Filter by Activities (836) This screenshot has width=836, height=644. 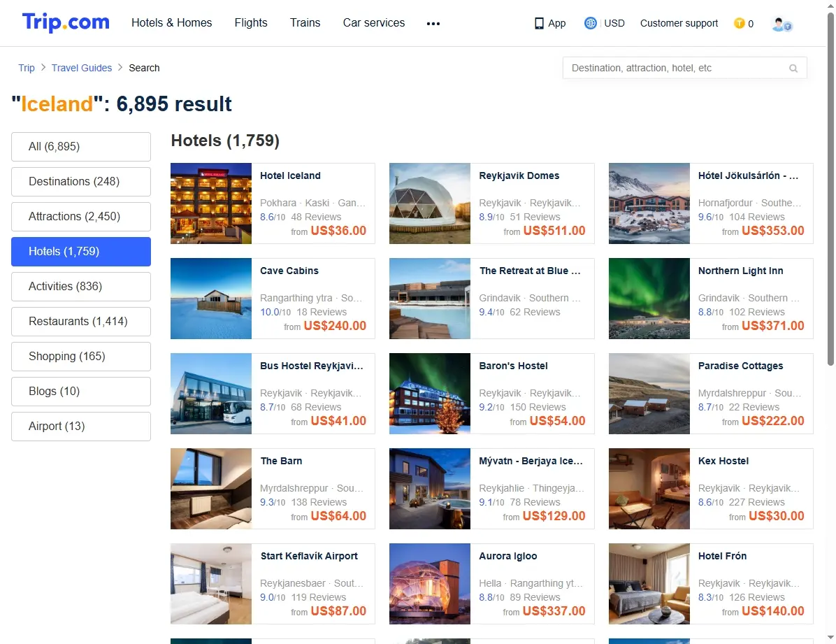[x=81, y=287]
